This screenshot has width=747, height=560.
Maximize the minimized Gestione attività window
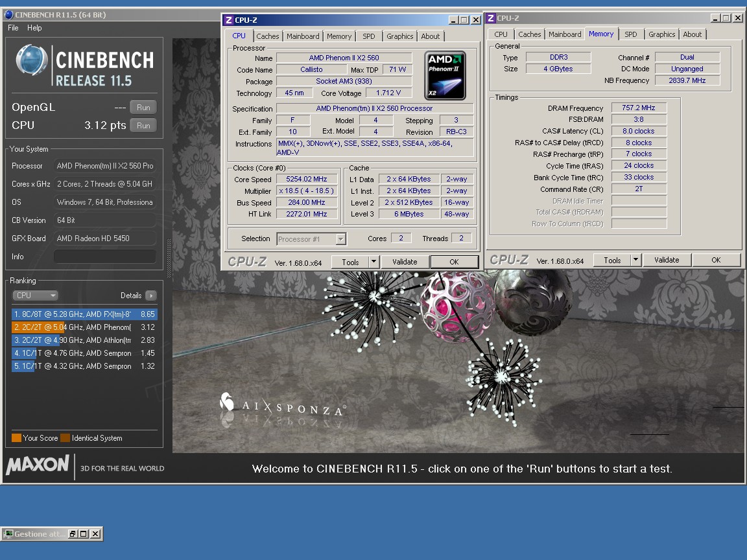click(84, 534)
